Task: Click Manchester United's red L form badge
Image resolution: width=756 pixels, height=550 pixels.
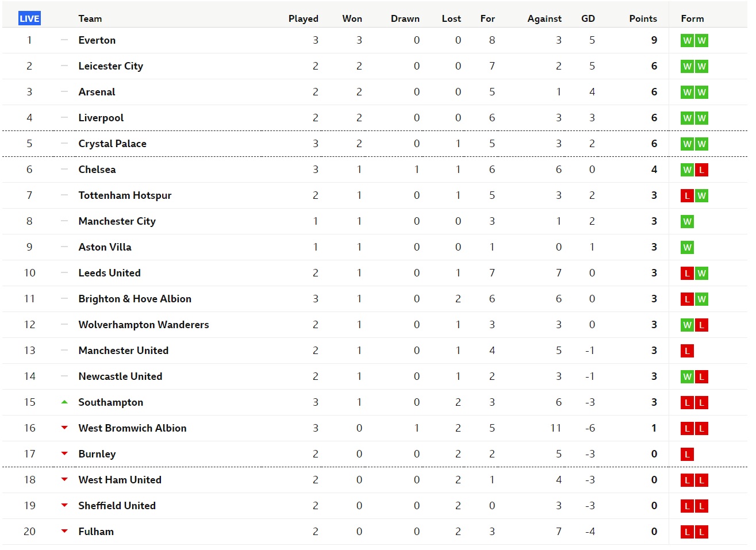Action: pos(687,351)
